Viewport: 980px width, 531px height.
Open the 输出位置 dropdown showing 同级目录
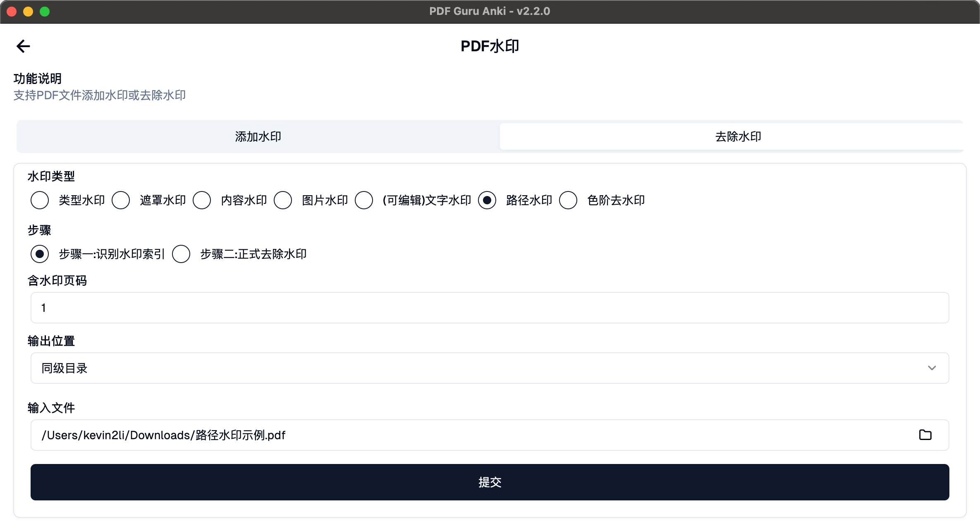click(490, 368)
